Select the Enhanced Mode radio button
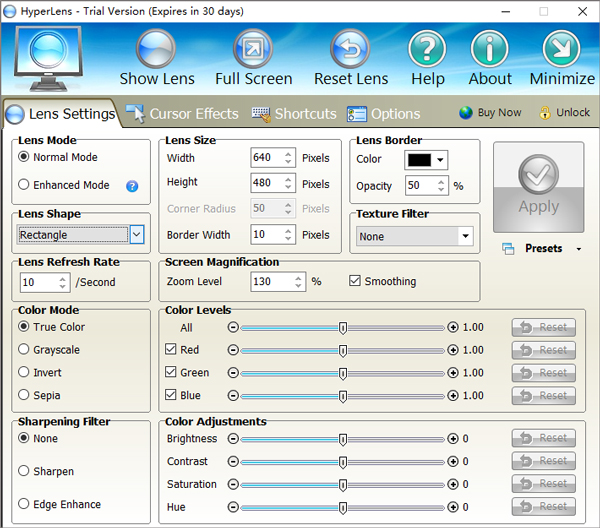The width and height of the screenshot is (600, 528). point(25,185)
